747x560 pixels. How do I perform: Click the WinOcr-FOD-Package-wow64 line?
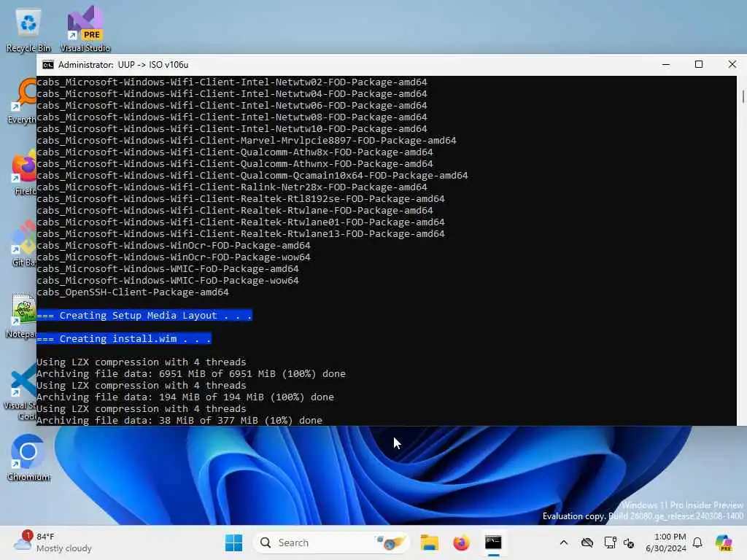pos(174,257)
